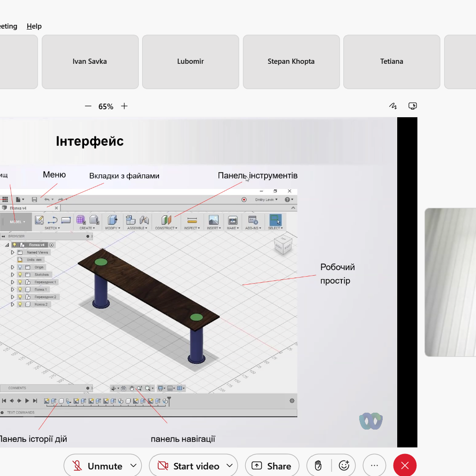Open the Meeting menu
This screenshot has width=476, height=476.
(8, 26)
